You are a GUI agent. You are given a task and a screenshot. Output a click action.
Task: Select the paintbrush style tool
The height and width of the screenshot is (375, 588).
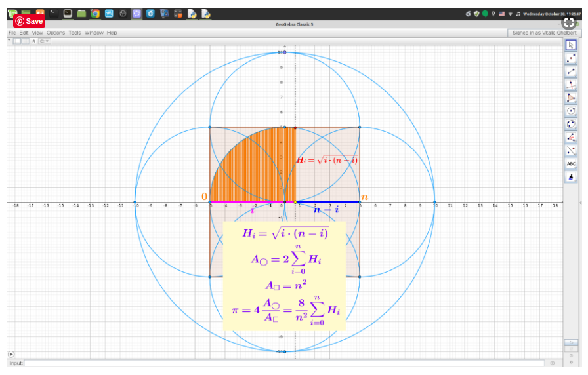point(571,176)
